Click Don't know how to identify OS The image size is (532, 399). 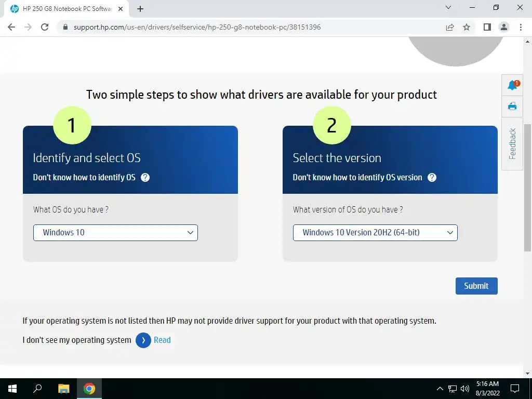point(84,178)
